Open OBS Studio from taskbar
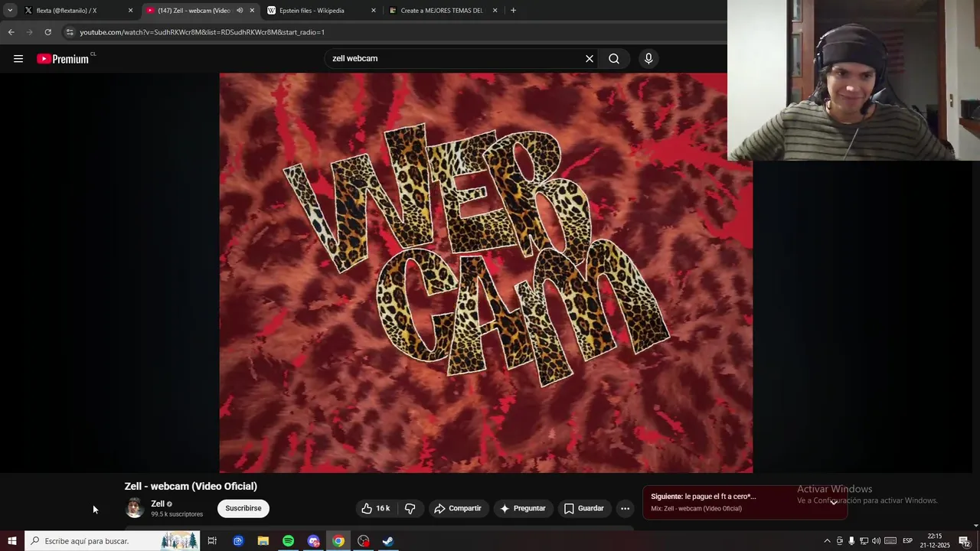 (364, 541)
